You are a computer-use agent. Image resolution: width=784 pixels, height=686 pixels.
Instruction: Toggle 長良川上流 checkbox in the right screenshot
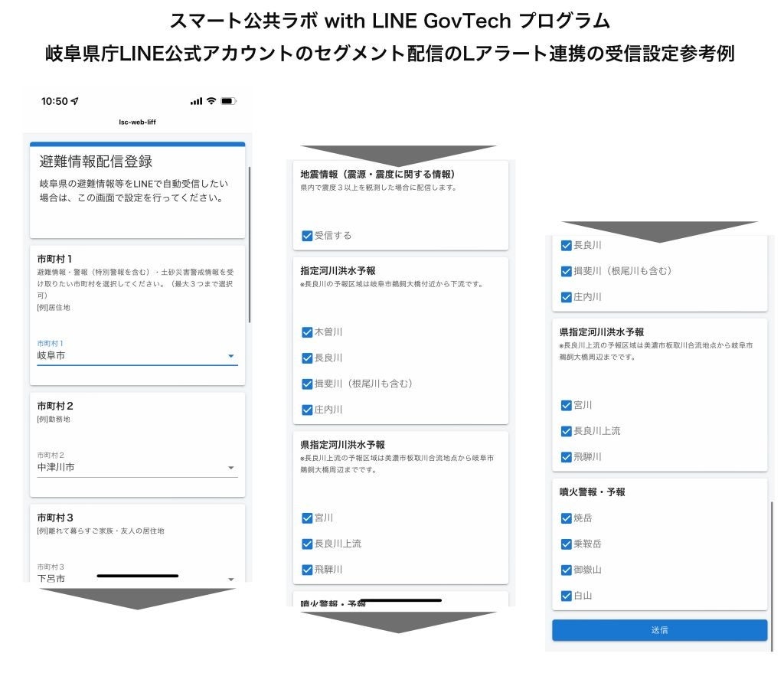point(566,431)
